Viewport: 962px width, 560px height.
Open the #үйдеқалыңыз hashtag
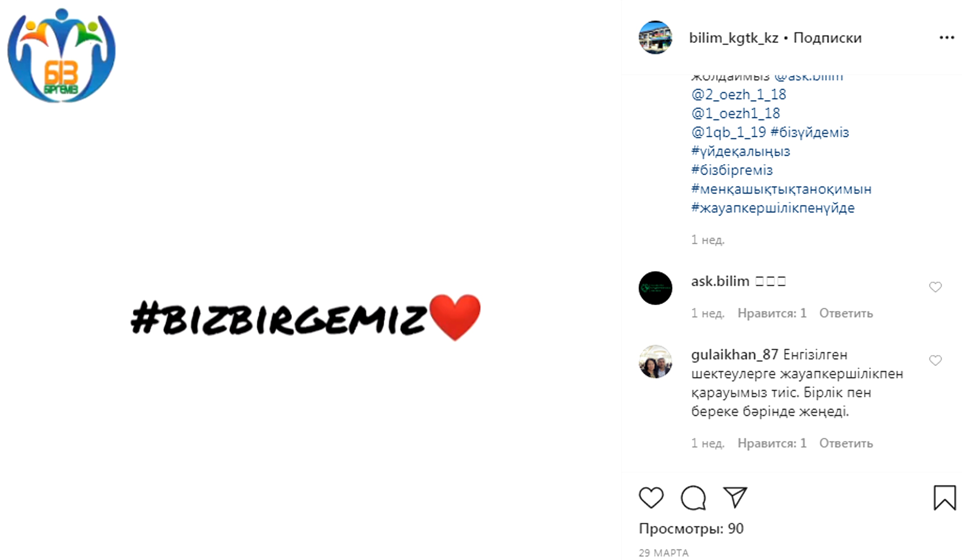click(x=741, y=151)
